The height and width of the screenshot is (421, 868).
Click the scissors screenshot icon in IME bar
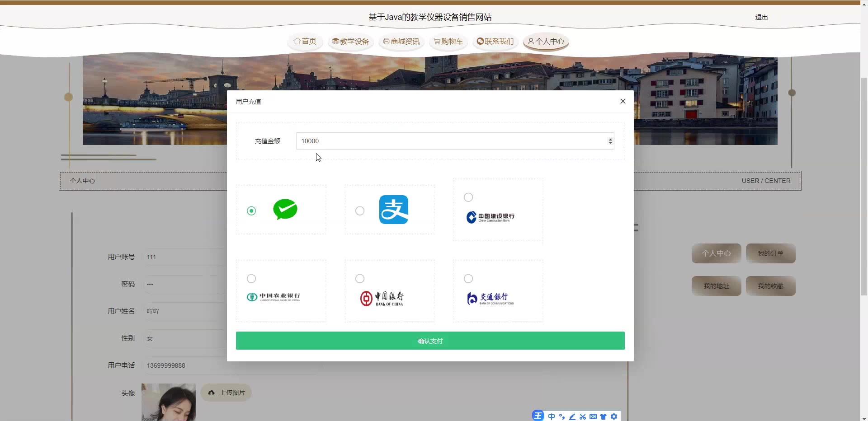583,416
